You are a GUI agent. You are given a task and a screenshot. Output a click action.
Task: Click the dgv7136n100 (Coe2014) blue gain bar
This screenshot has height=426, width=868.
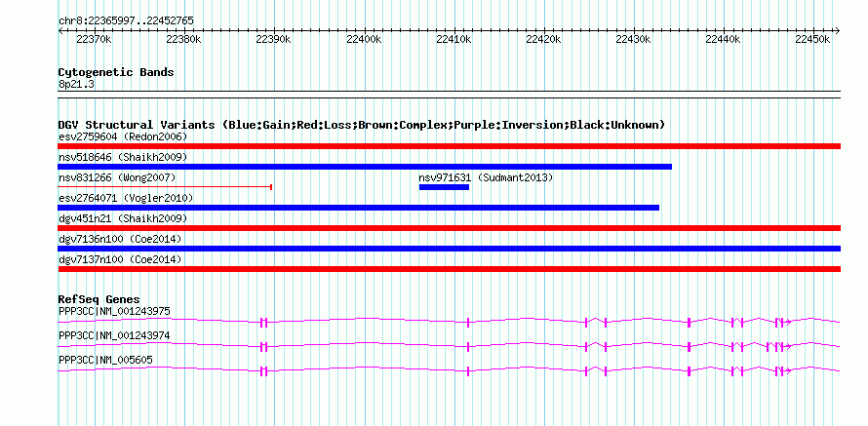pos(449,249)
